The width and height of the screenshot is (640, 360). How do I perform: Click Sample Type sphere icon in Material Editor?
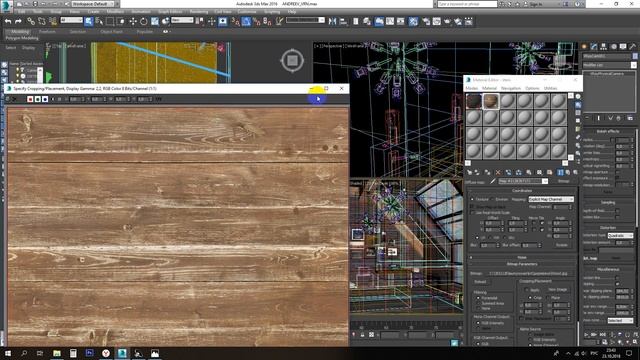(x=578, y=96)
